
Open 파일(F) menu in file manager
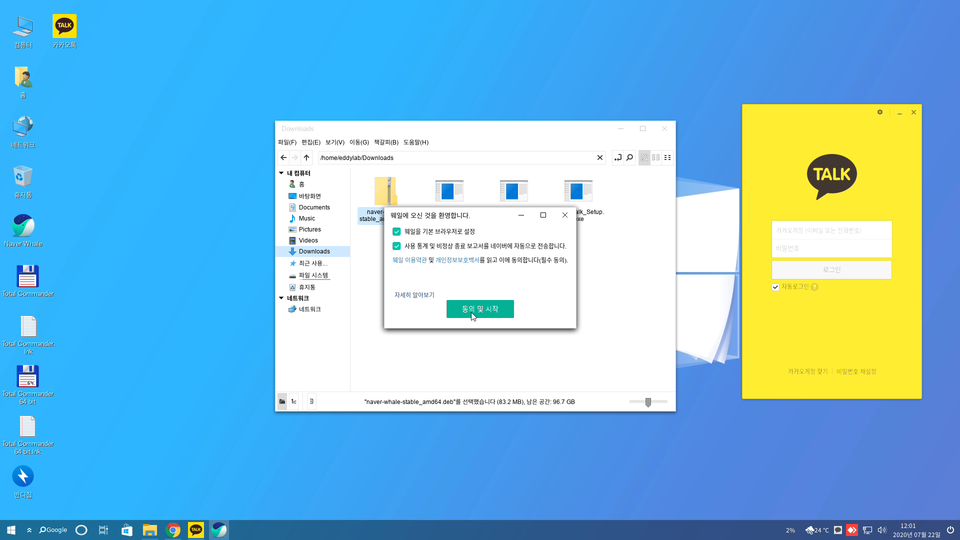(x=287, y=142)
